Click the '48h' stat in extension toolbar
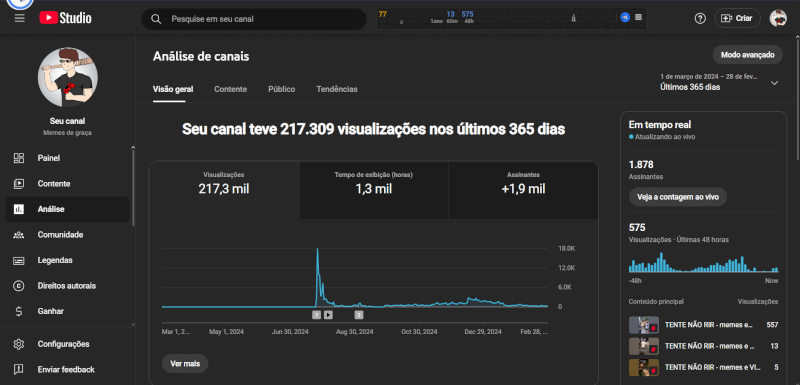The height and width of the screenshot is (385, 800). point(468,21)
